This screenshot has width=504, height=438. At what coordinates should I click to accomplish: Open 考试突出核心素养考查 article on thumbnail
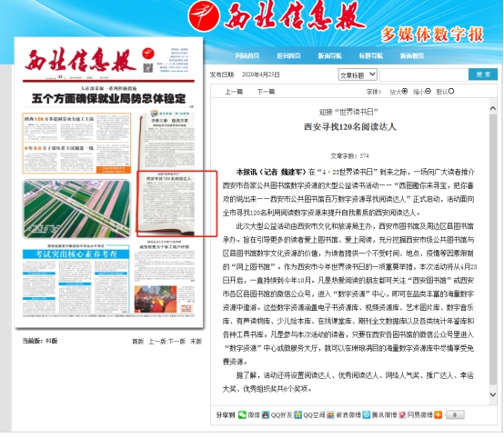coord(76,254)
